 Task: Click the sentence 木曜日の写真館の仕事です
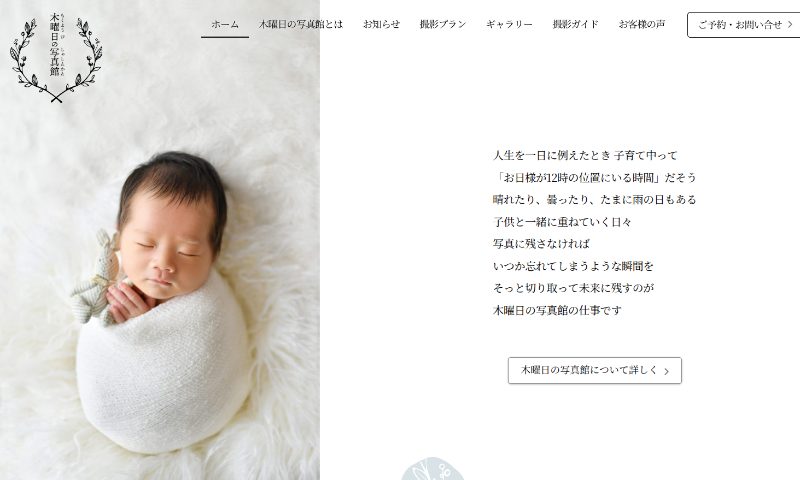(557, 310)
